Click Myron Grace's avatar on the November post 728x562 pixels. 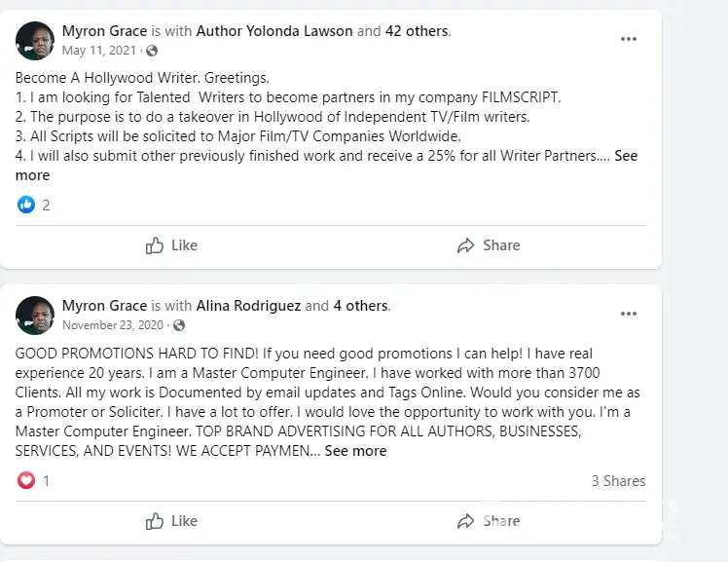click(35, 315)
